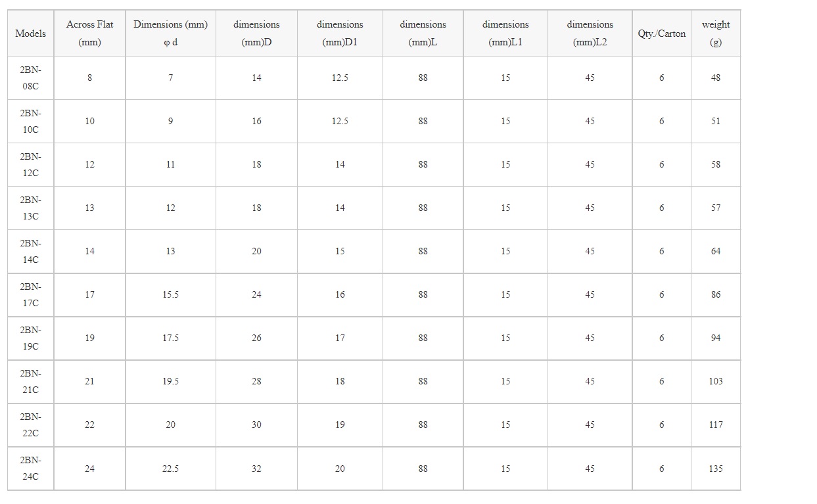Viewport: 817px width, 504px height.
Task: Select the 2BN-21C model cell
Action: pos(31,381)
